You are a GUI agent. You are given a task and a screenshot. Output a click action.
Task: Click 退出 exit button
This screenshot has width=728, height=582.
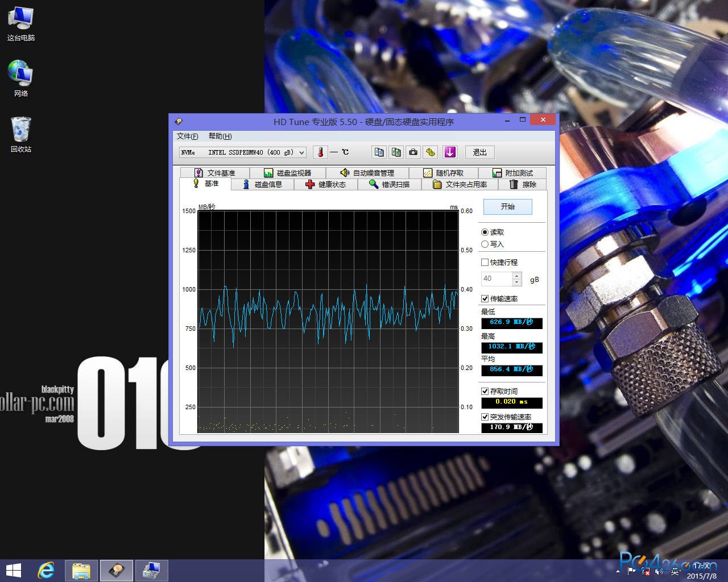pos(479,152)
